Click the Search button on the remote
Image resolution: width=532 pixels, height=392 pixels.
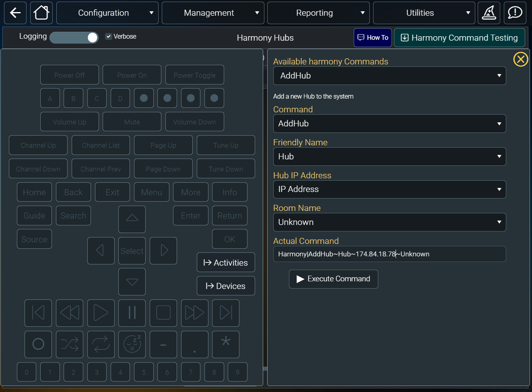tap(73, 216)
